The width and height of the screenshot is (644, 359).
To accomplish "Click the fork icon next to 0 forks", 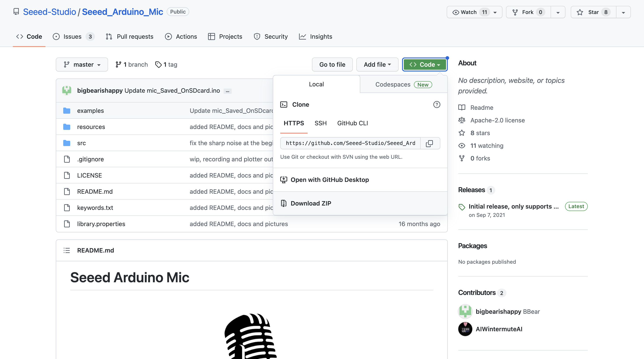I will pyautogui.click(x=462, y=158).
